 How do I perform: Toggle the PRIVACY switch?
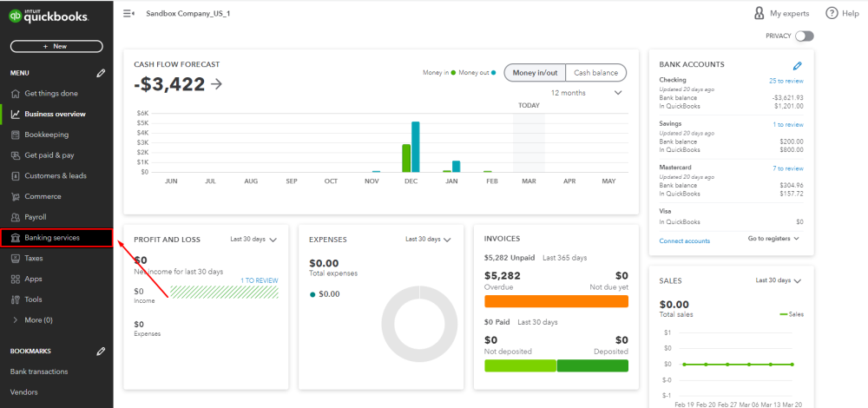pos(805,36)
